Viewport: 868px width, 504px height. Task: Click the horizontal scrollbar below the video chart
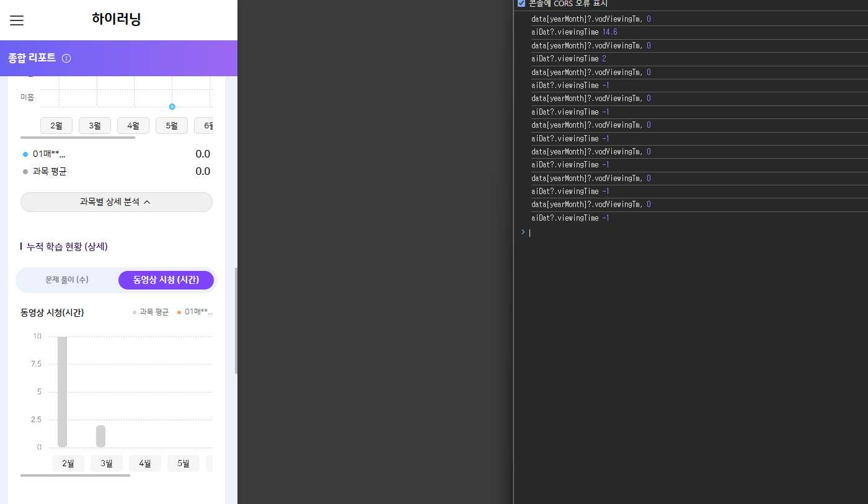tap(75, 475)
